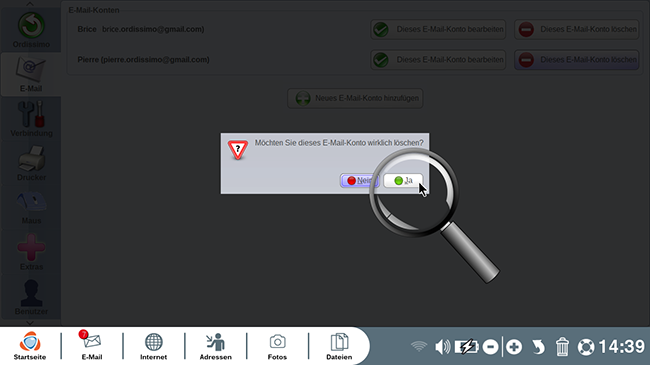Expand sidebar downward with bottom chevron
The width and height of the screenshot is (650, 365).
(30, 322)
